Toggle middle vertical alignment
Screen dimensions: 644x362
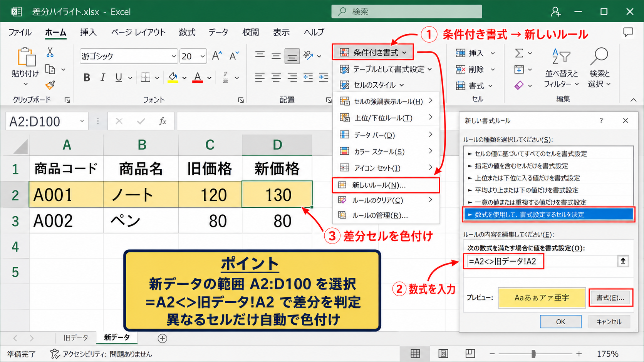276,56
